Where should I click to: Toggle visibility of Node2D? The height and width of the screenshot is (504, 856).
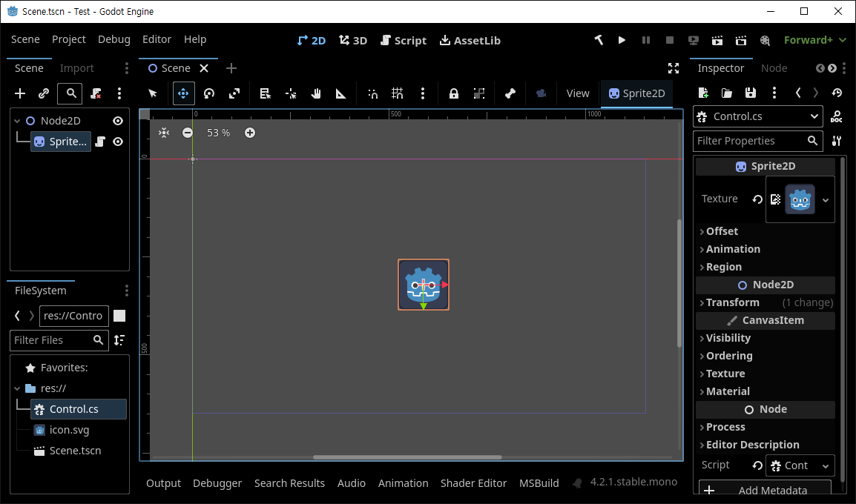click(x=118, y=121)
